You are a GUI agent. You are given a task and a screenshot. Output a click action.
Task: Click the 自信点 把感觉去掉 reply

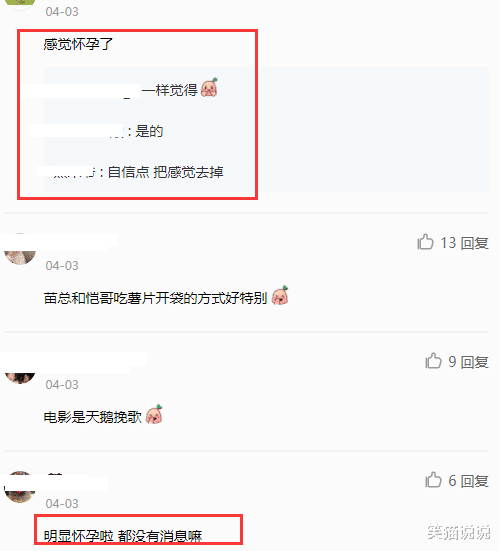pos(165,172)
